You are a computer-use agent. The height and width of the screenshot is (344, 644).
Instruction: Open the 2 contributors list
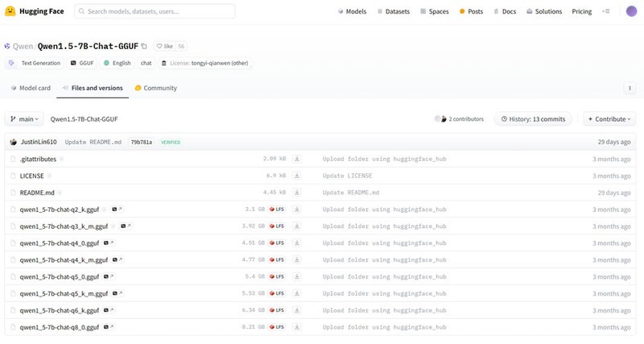pyautogui.click(x=459, y=118)
